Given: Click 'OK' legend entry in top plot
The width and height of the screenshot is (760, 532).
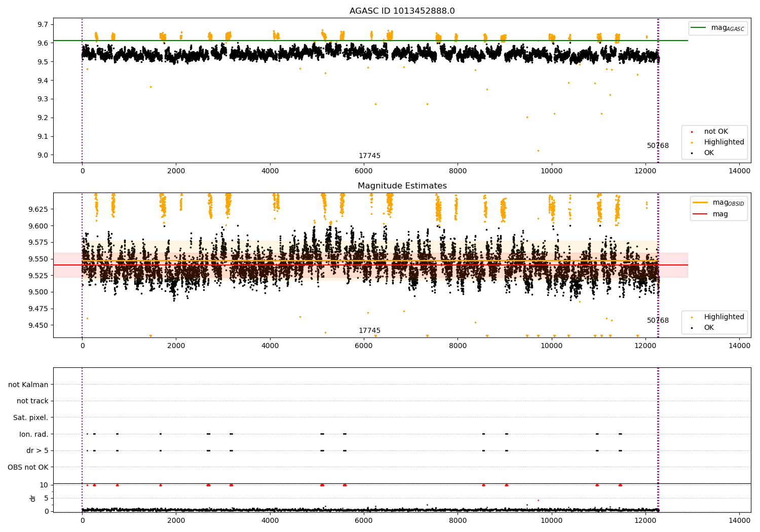Looking at the screenshot, I should tap(708, 153).
